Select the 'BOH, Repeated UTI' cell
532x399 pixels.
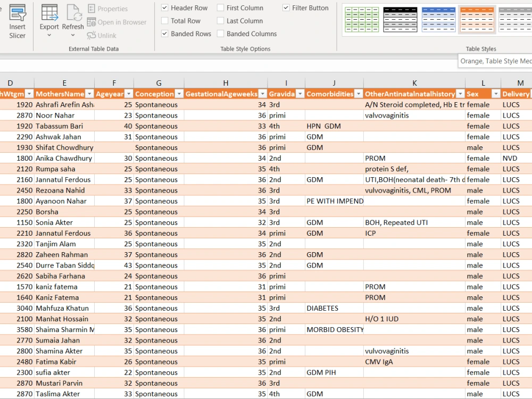pos(414,222)
